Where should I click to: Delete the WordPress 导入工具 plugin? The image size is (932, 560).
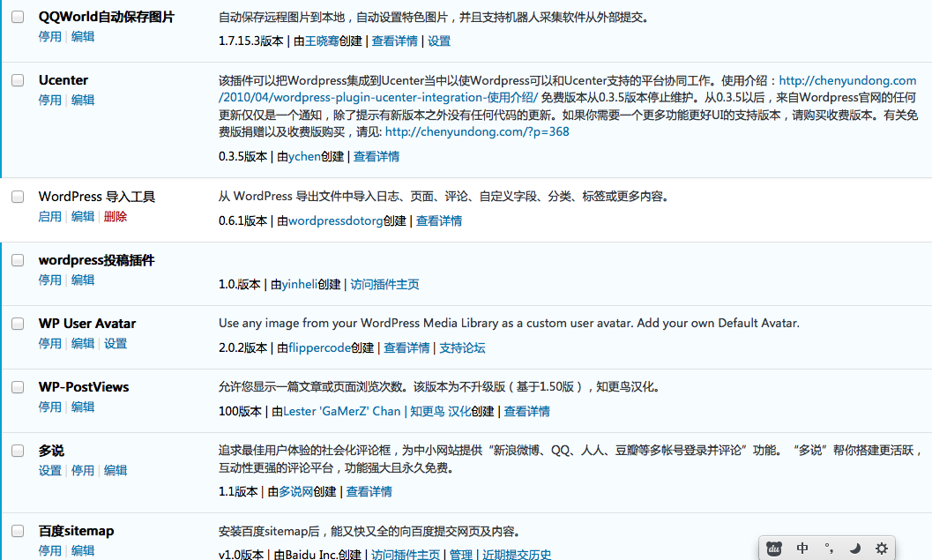pyautogui.click(x=116, y=216)
